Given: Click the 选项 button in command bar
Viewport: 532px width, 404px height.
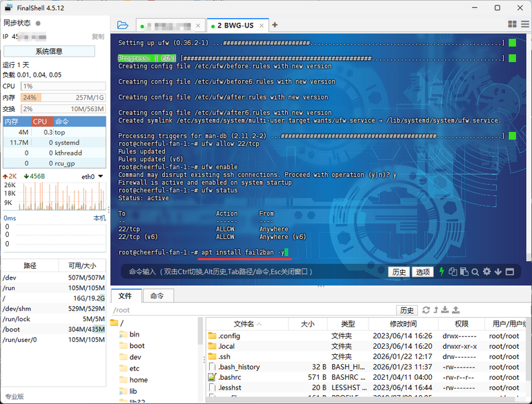Looking at the screenshot, I should pos(422,272).
